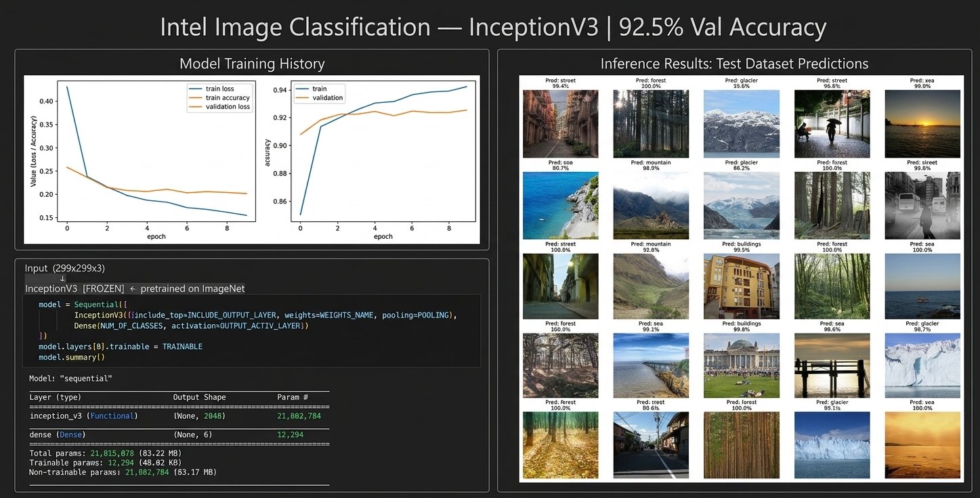980x498 pixels.
Task: Click the "Model Training History" panel header
Action: [x=252, y=63]
